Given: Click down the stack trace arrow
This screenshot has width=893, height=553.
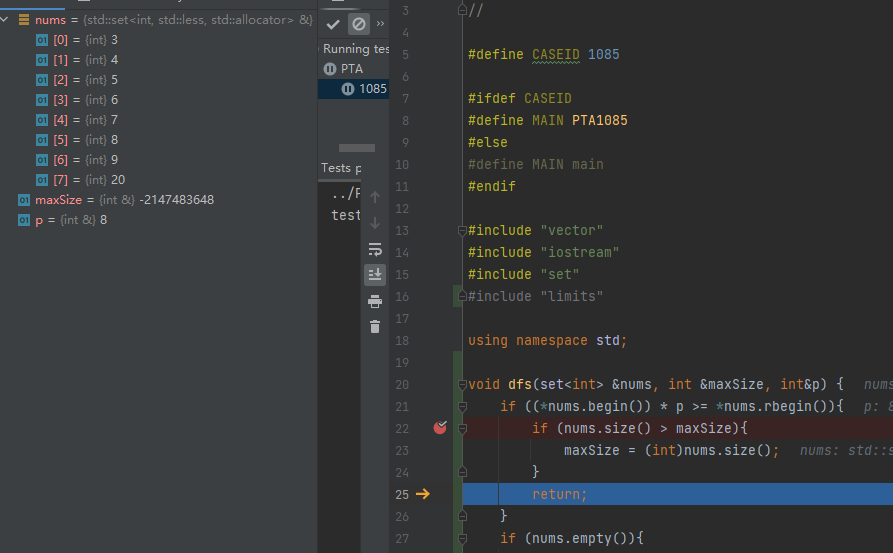Looking at the screenshot, I should coord(375,223).
